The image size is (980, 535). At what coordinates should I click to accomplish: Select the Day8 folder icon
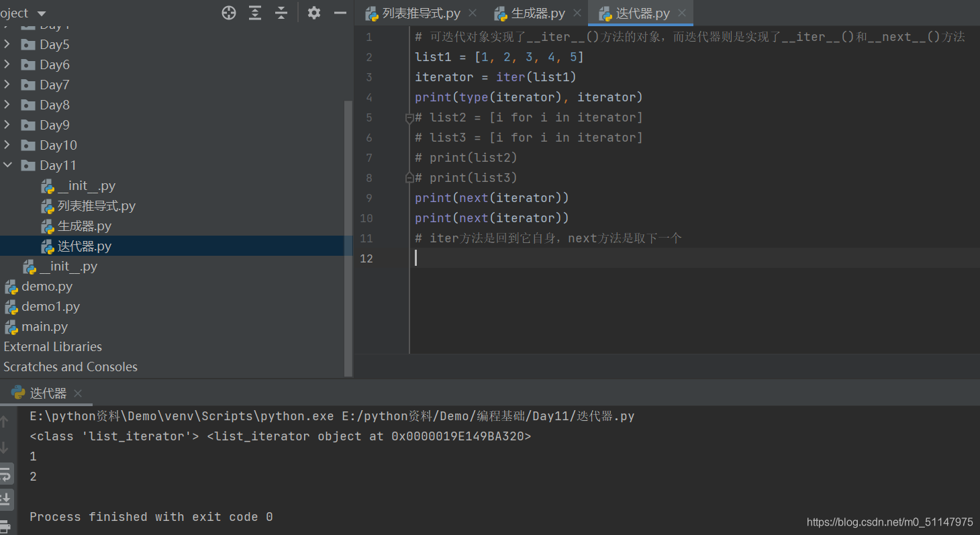click(28, 105)
